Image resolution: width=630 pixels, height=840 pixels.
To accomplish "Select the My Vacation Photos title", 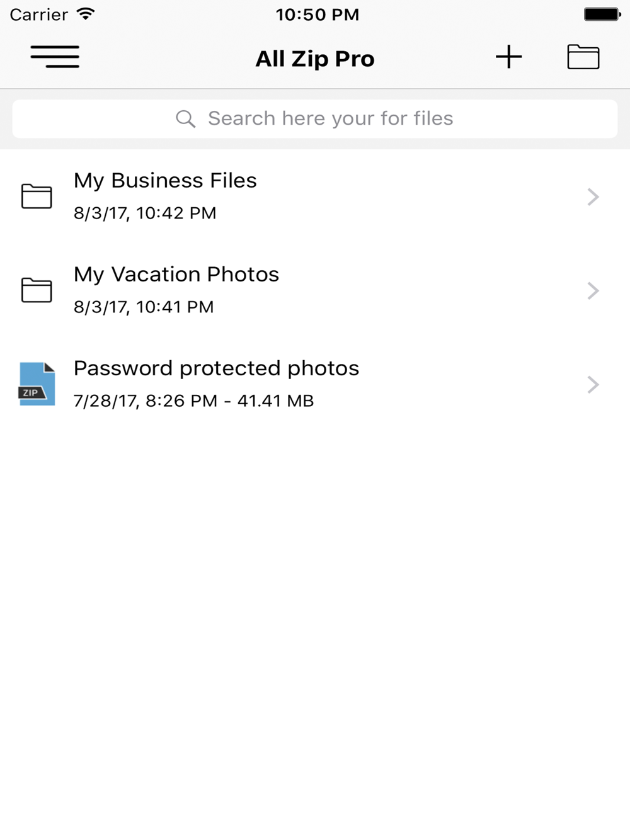I will 176,275.
